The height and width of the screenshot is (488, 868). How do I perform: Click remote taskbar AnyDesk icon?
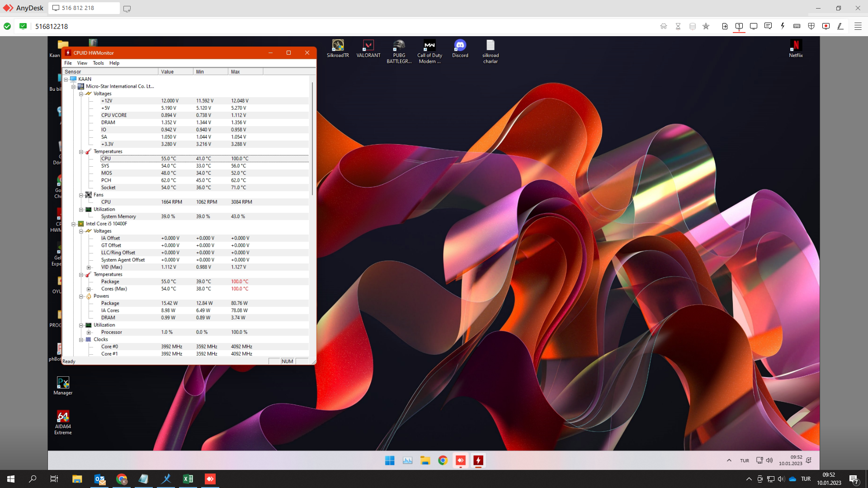pyautogui.click(x=461, y=460)
